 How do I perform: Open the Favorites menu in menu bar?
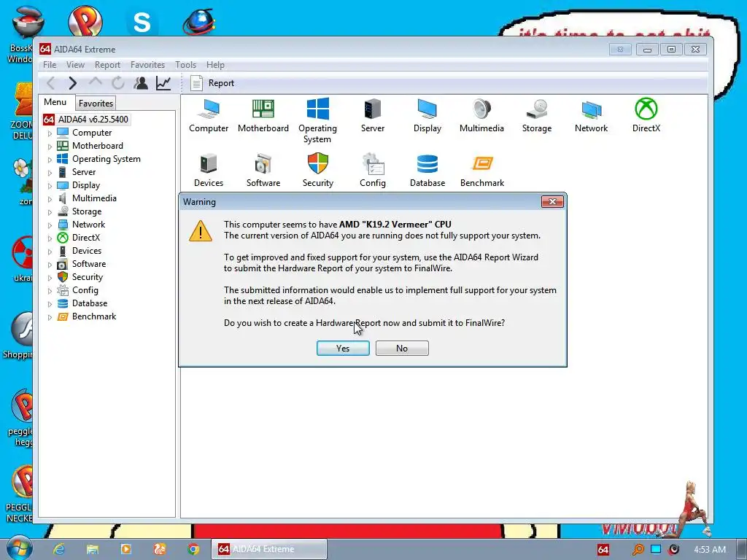tap(147, 65)
